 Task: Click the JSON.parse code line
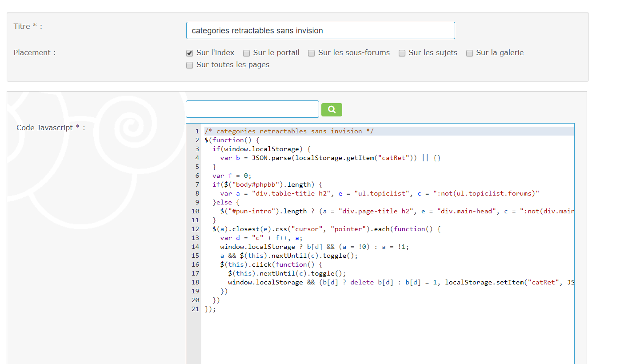tap(330, 158)
